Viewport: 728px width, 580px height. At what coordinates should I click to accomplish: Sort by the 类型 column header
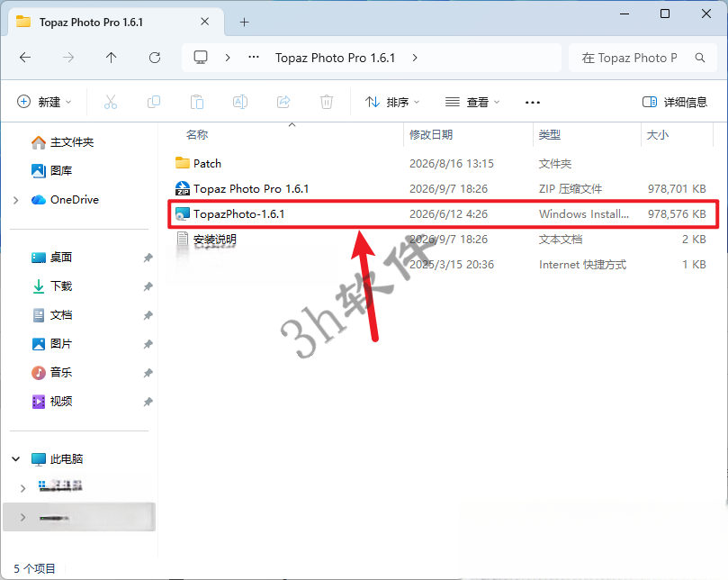pyautogui.click(x=550, y=135)
